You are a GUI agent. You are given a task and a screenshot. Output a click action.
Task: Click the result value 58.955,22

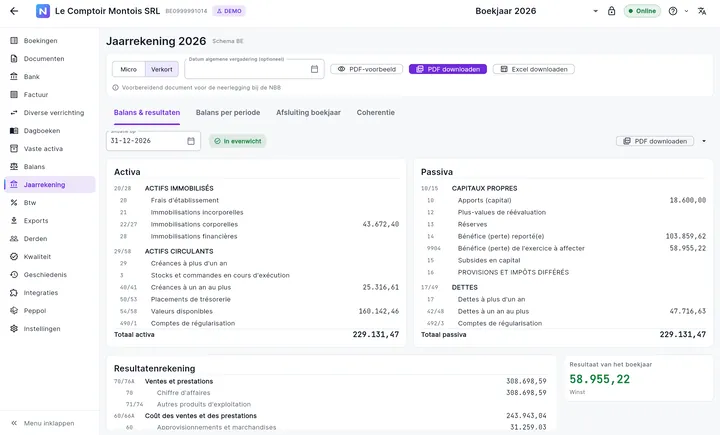[x=600, y=379]
